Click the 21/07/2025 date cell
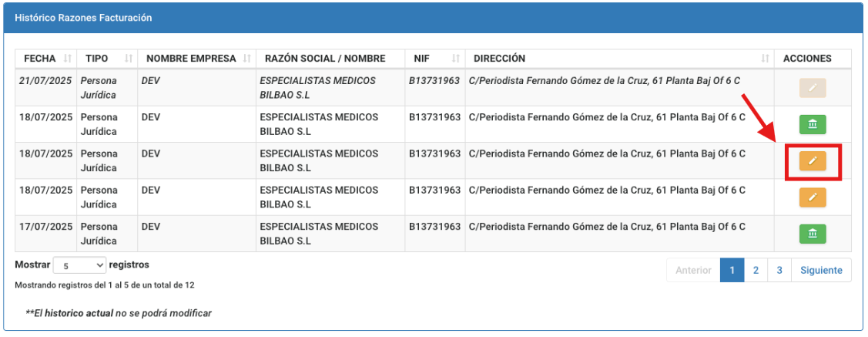 [45, 80]
